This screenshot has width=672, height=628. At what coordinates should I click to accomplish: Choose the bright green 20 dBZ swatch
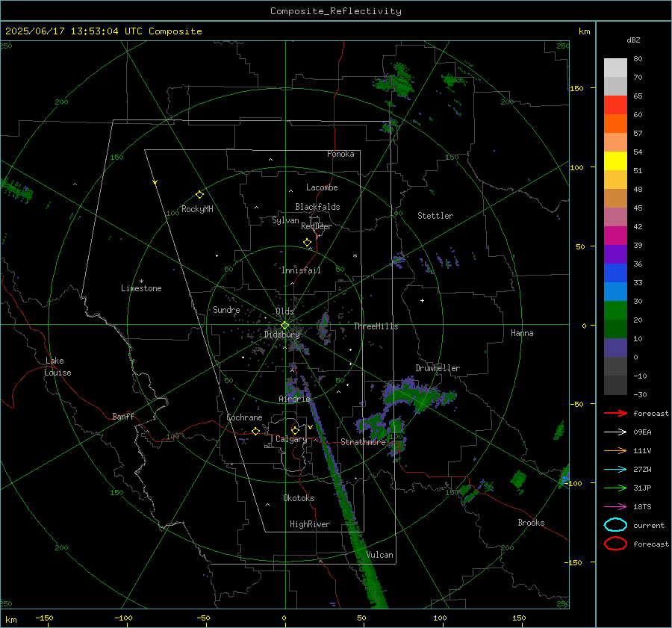(x=615, y=310)
